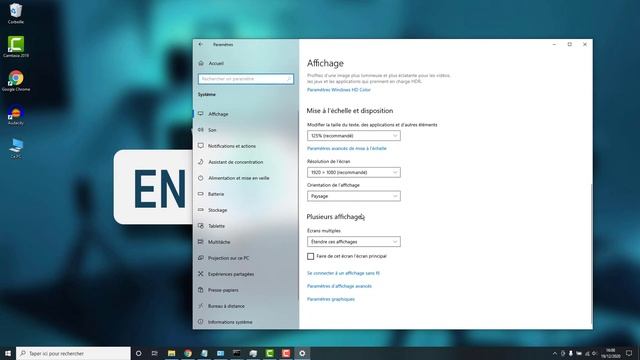Screen dimensions: 640x360
Task: Select the Camtasia 2019 desktop icon
Action: 16,47
